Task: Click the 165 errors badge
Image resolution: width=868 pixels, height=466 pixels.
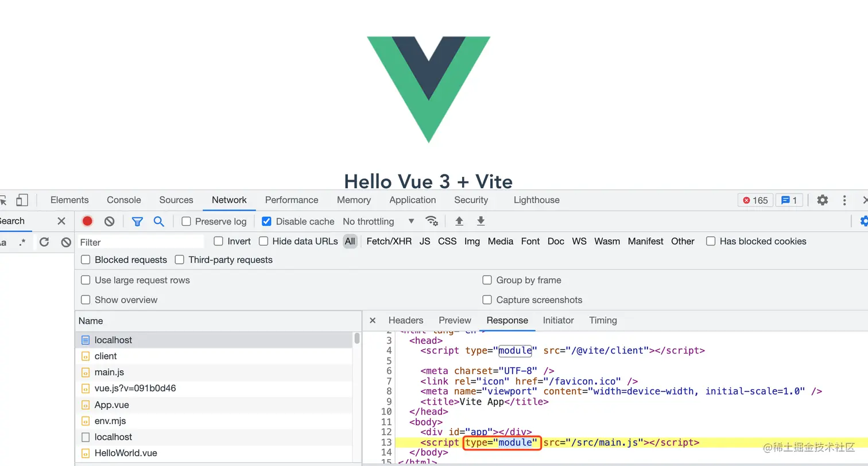Action: [x=755, y=200]
